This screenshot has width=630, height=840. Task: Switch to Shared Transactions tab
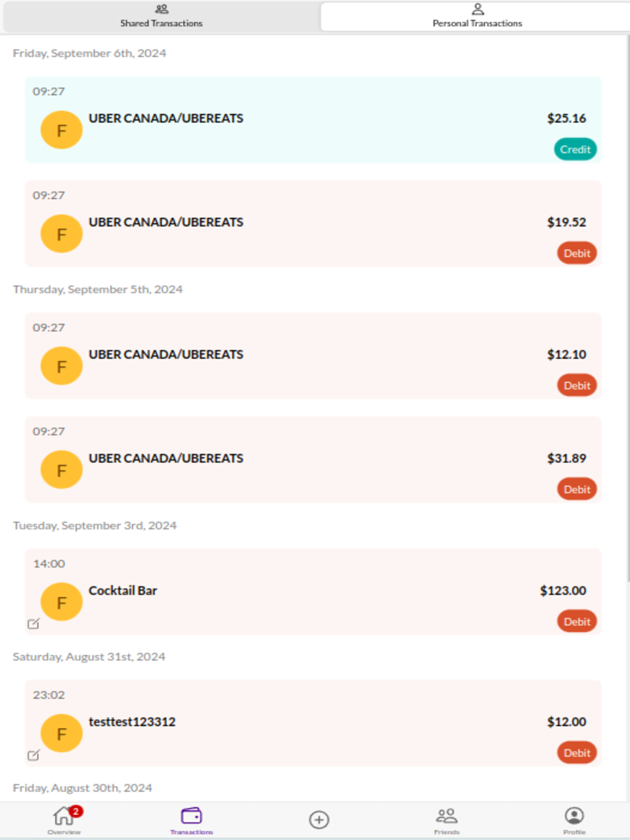click(161, 16)
